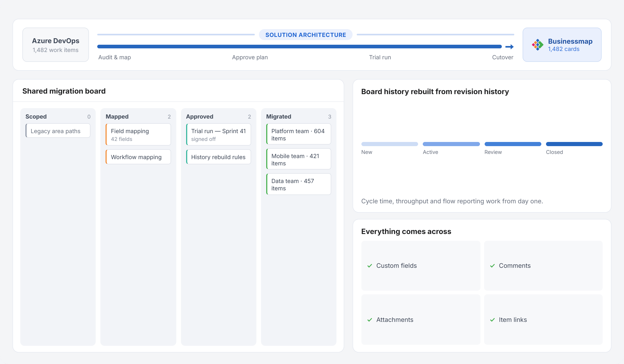Click the Cutover stage label
The width and height of the screenshot is (624, 364).
coord(503,57)
